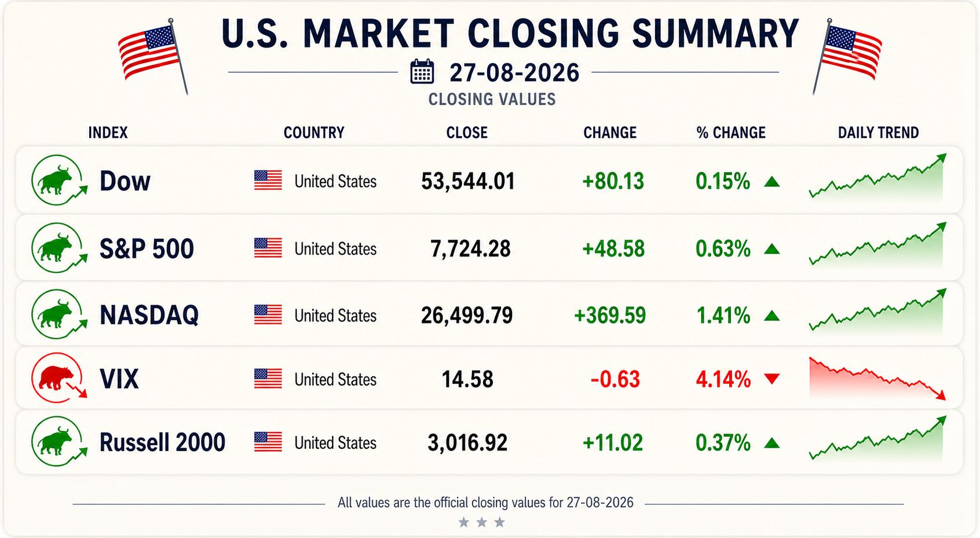Viewport: 980px width, 538px height.
Task: Click the waving flag left of the title
Action: pyautogui.click(x=153, y=55)
